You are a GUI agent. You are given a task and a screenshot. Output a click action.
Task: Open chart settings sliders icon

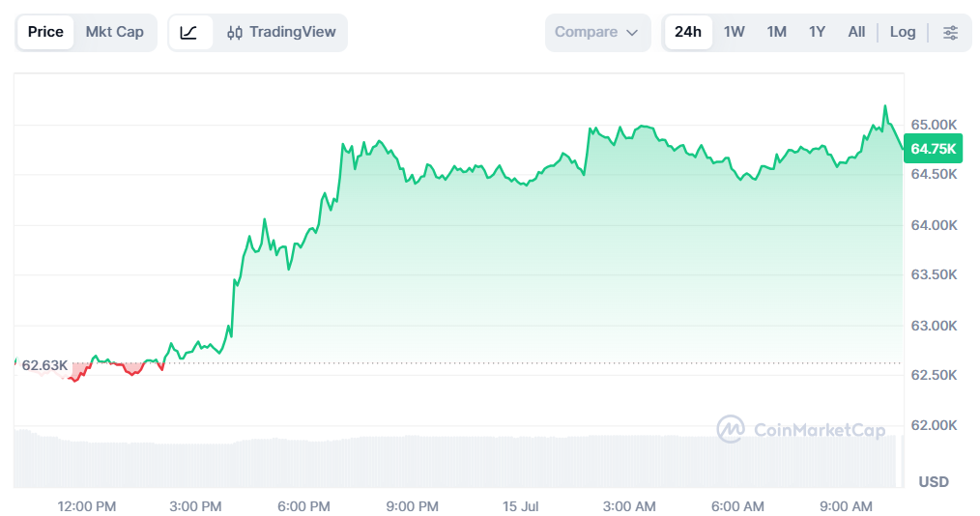(x=950, y=33)
